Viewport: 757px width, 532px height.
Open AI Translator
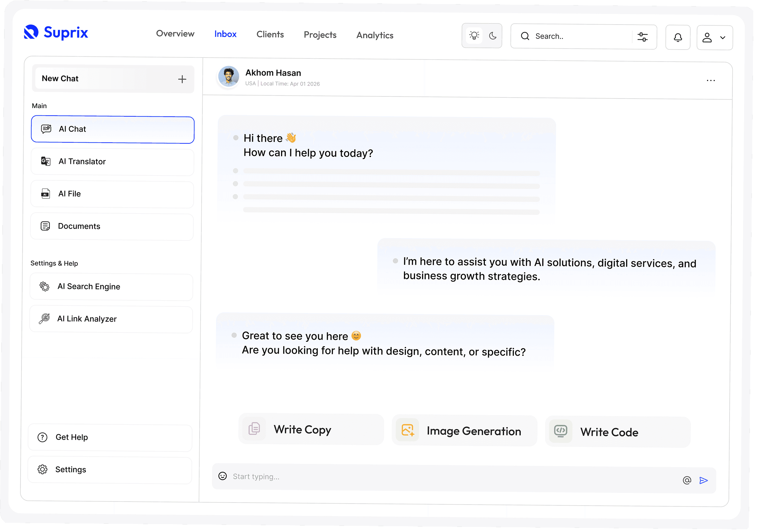click(112, 162)
